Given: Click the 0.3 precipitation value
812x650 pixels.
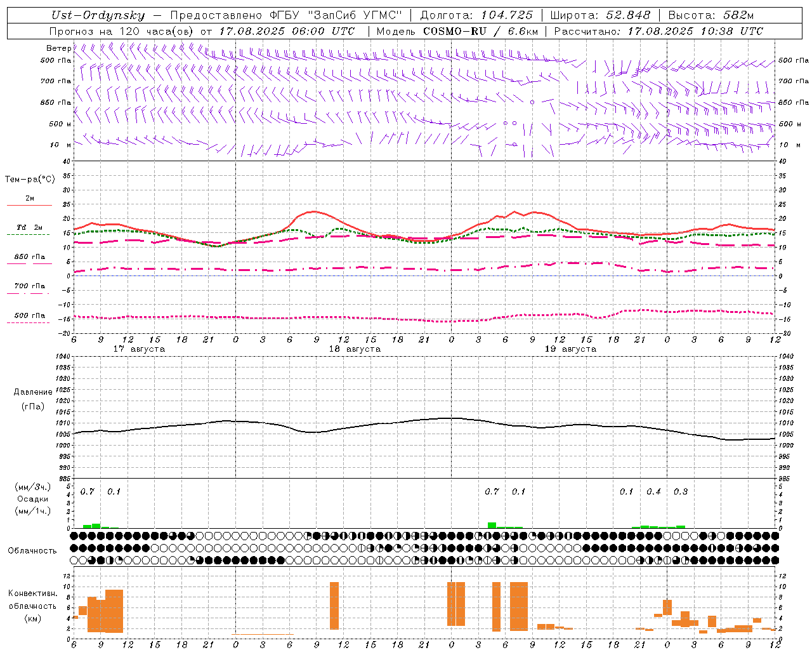Looking at the screenshot, I should click(681, 492).
